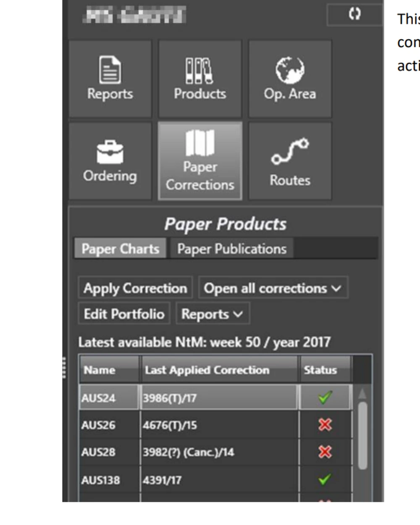Expand the Reports dropdown below Paper Products
420x525 pixels.
[213, 314]
